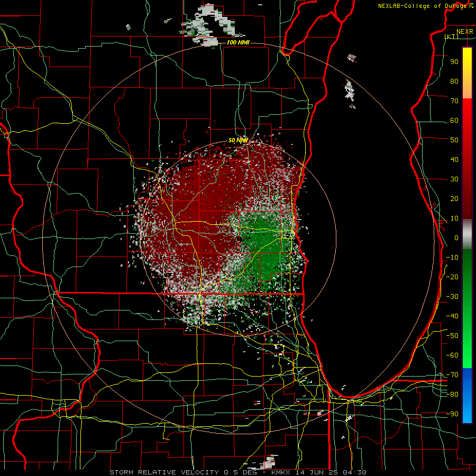Click the 0 value on velocity scale
Image resolution: width=476 pixels, height=476 pixels.
[456, 237]
